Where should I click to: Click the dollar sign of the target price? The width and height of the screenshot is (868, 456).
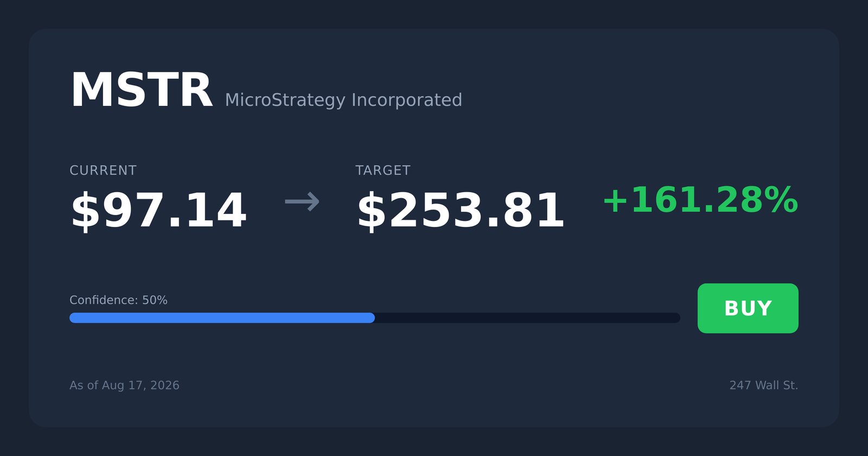(x=372, y=211)
